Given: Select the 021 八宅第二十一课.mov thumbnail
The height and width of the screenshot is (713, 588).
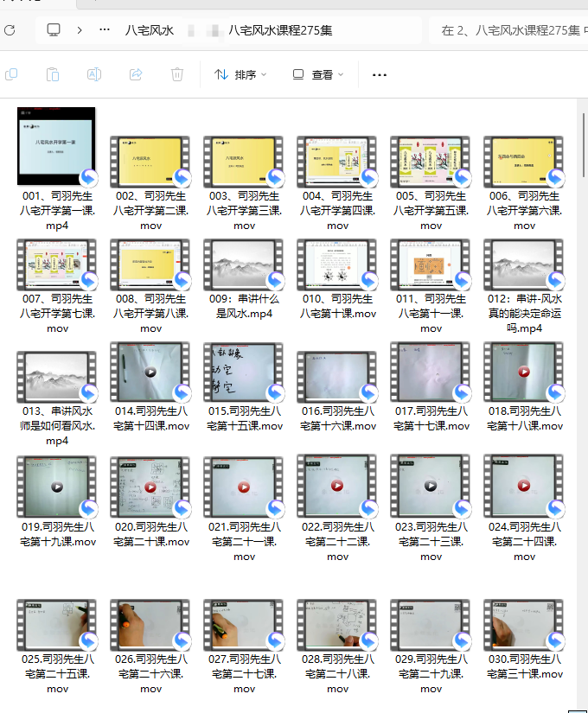Looking at the screenshot, I should 244,487.
